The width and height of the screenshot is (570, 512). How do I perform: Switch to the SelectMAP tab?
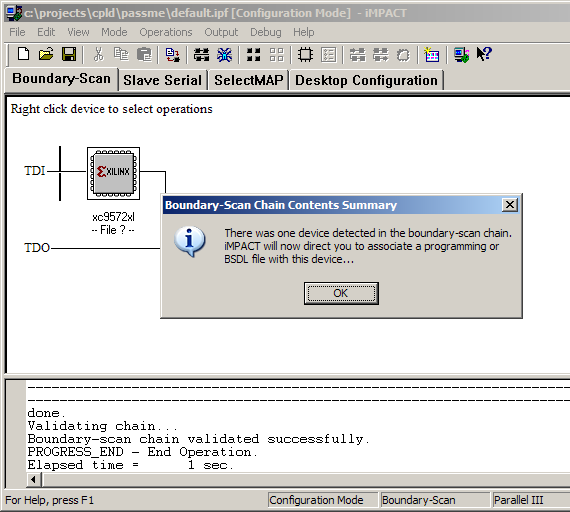[x=249, y=80]
